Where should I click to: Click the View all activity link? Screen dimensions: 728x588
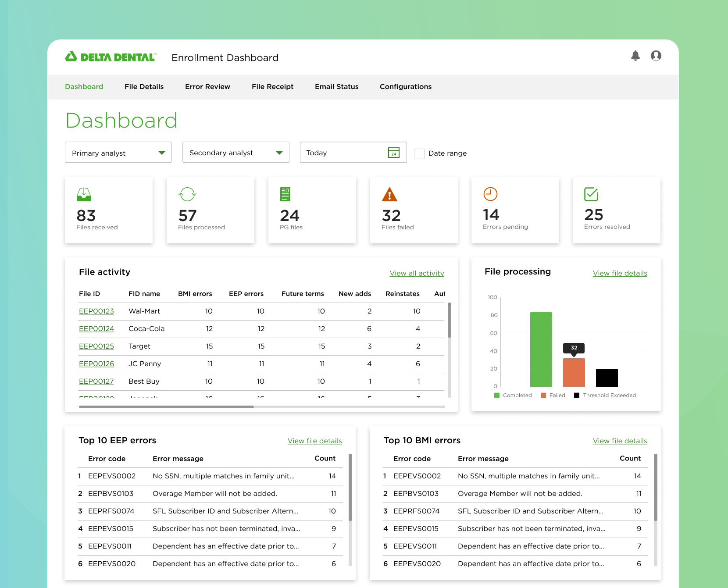click(x=417, y=273)
